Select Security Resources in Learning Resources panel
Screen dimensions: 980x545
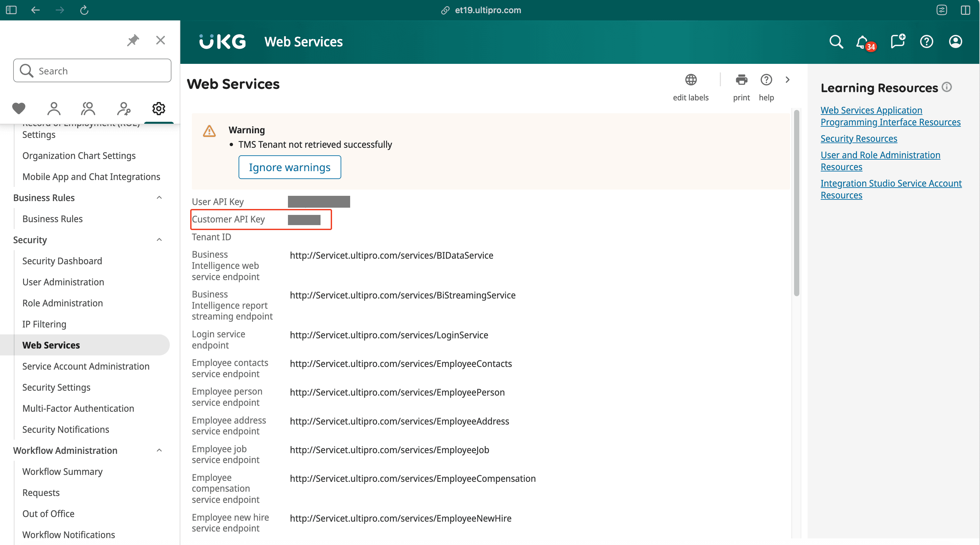click(859, 138)
